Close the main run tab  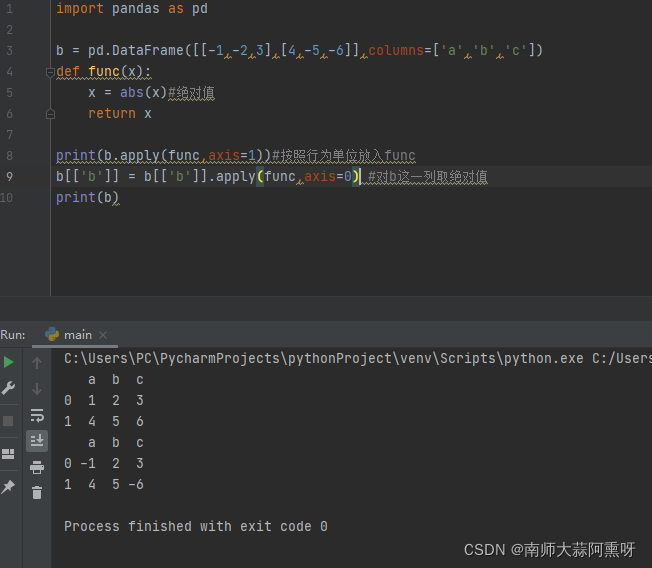[x=103, y=335]
